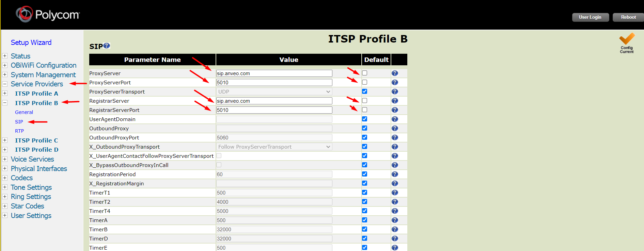Open help for RegistrarServerPort parameter
The image size is (644, 251).
tap(395, 110)
